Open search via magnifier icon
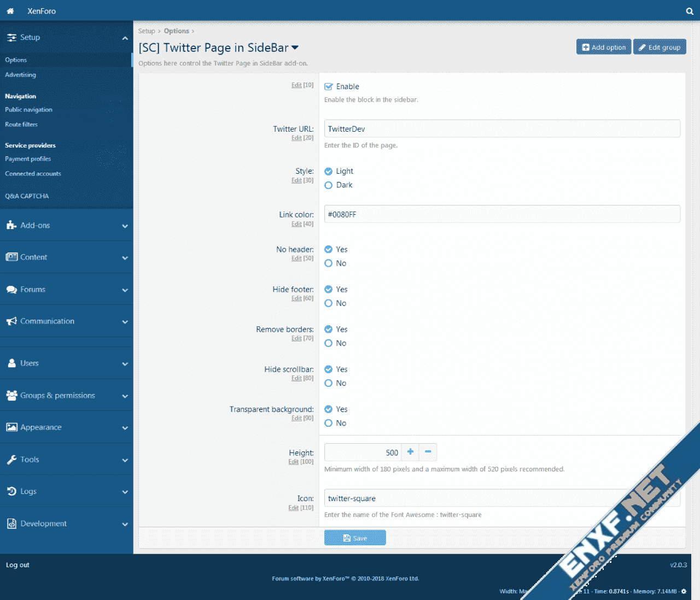 (690, 11)
